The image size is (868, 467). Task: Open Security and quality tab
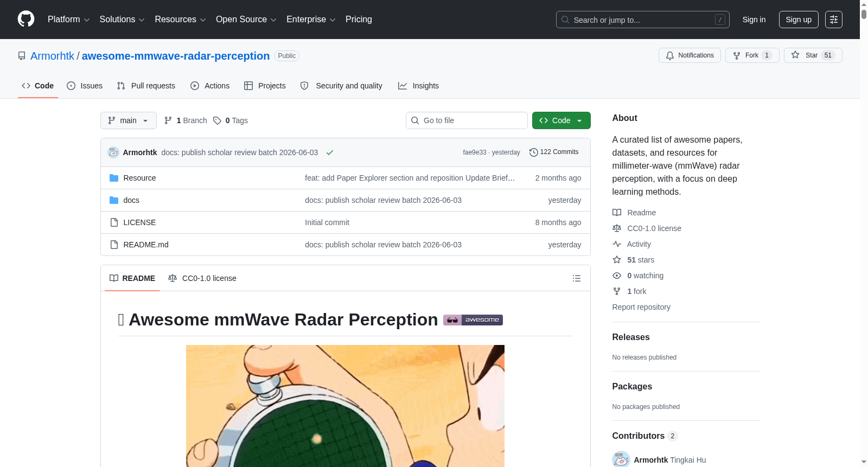pyautogui.click(x=341, y=86)
